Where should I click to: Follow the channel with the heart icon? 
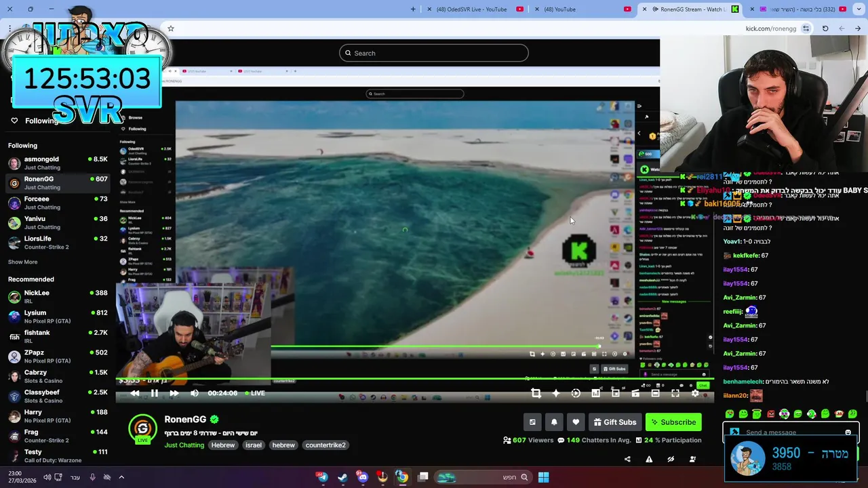[576, 422]
